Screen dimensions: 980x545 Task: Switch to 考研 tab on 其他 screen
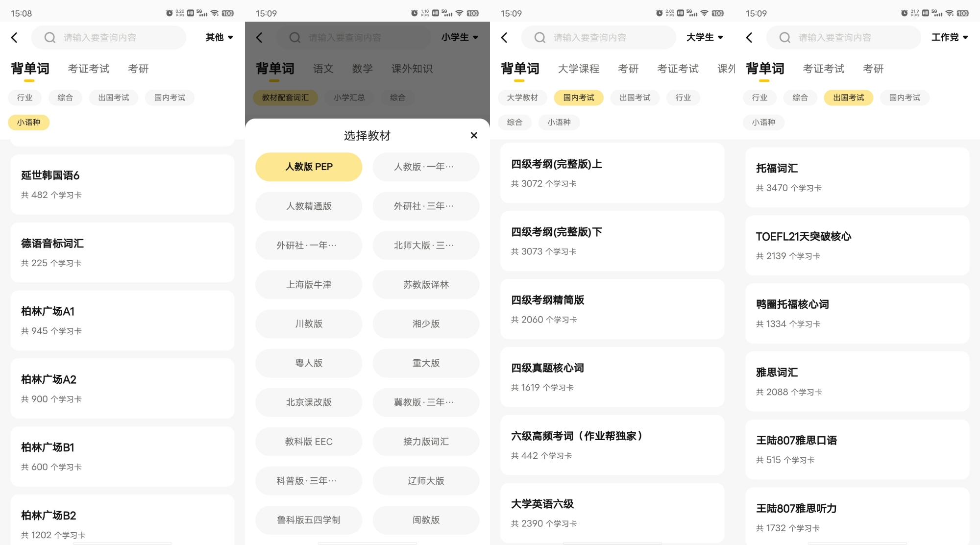(x=138, y=69)
